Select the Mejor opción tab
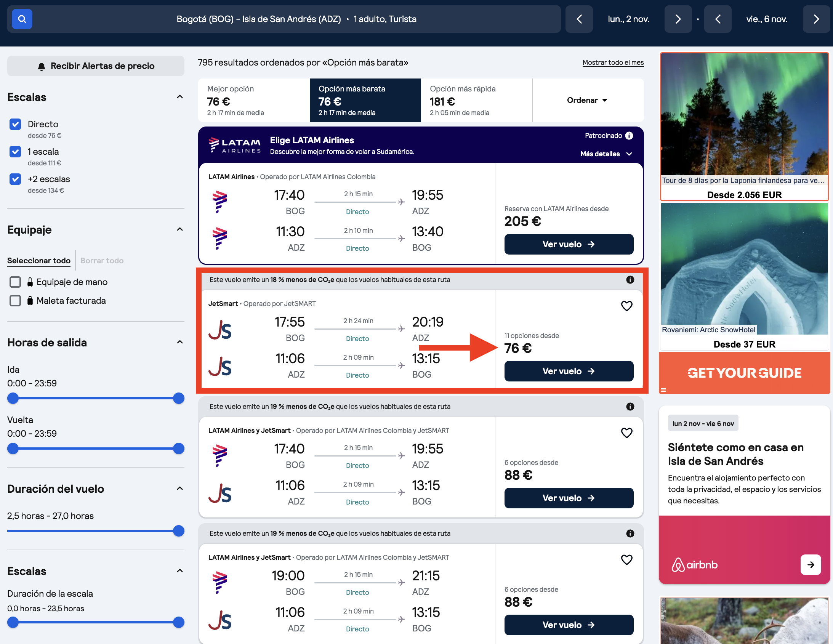 click(x=254, y=100)
